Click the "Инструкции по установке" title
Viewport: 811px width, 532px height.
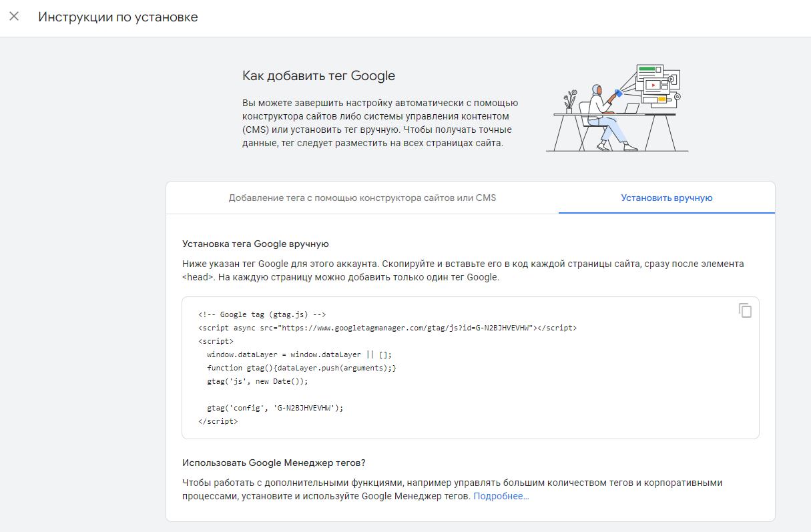click(118, 17)
